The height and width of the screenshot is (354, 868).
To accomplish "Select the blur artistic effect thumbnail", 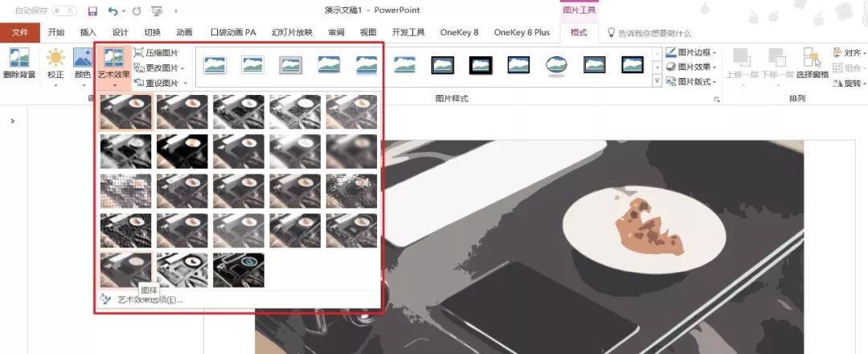I will pos(351,151).
